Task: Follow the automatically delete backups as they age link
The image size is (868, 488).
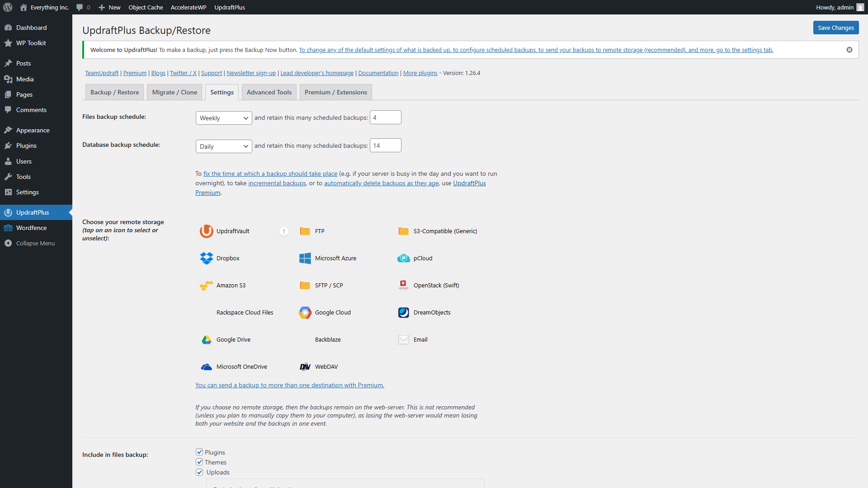Action: click(x=381, y=183)
